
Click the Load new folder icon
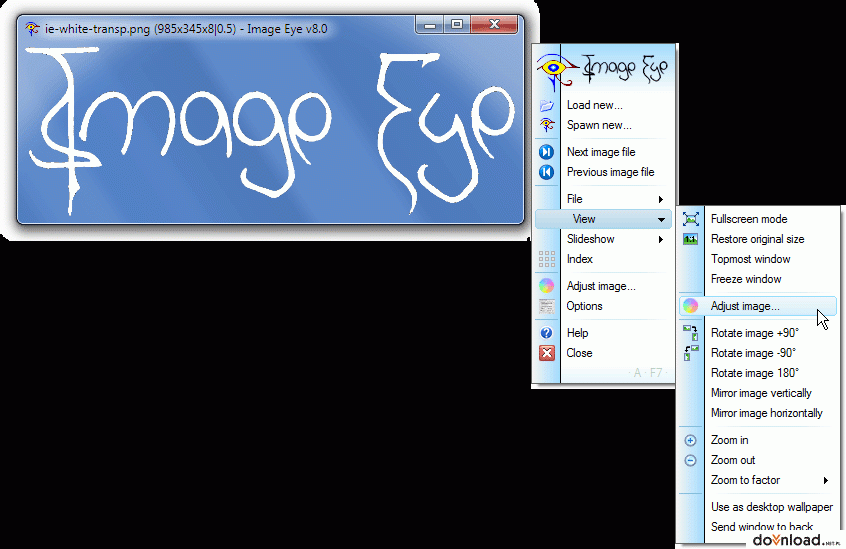[547, 105]
